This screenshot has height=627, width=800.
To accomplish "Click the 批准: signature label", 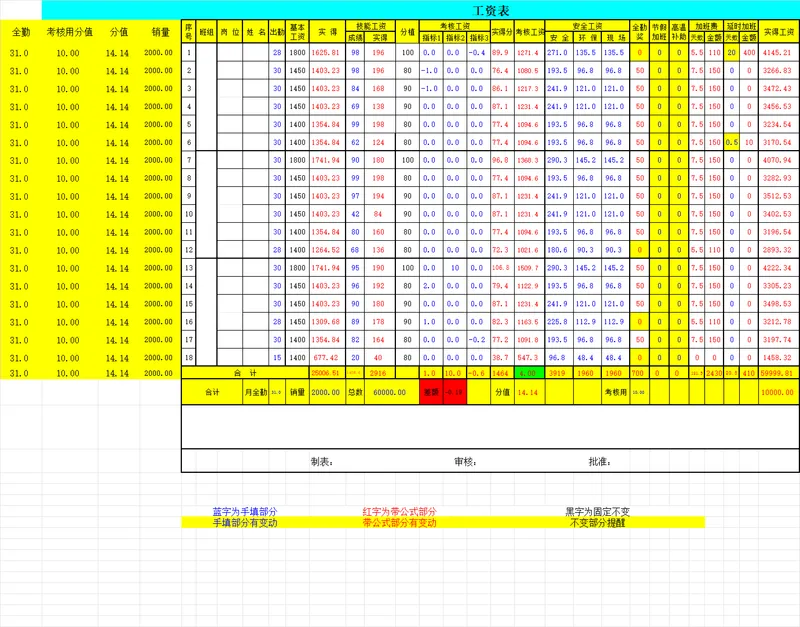I will click(x=599, y=462).
